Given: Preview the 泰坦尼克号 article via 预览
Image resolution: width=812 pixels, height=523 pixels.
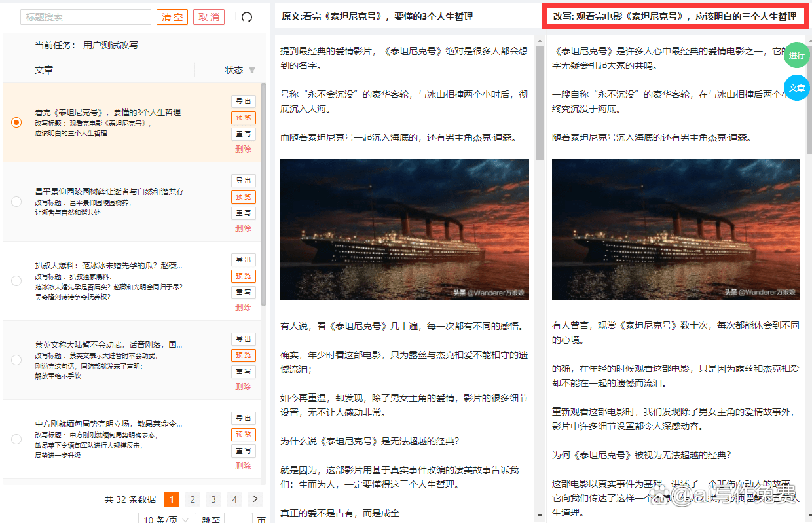Looking at the screenshot, I should coord(243,118).
